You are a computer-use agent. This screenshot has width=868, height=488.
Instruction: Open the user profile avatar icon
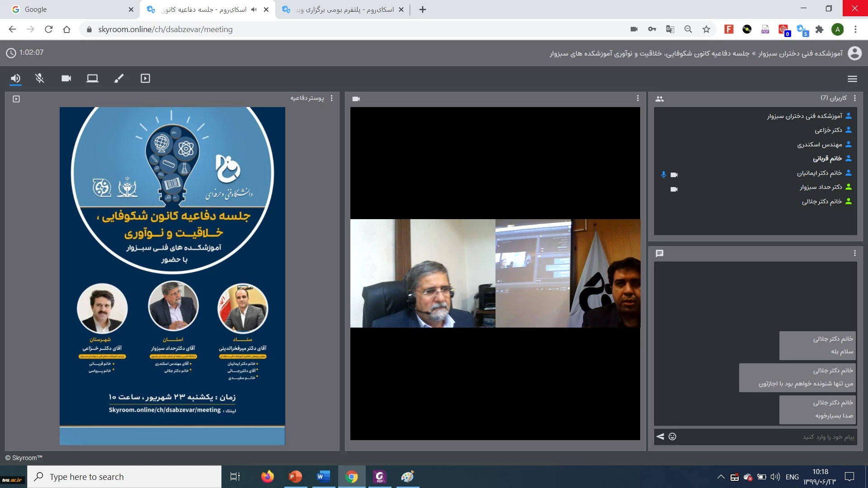854,53
